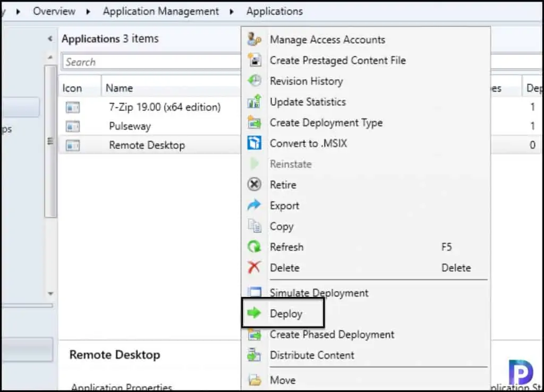Click the green Deploy arrow icon
Viewport: 544px width, 392px height.
pyautogui.click(x=254, y=313)
